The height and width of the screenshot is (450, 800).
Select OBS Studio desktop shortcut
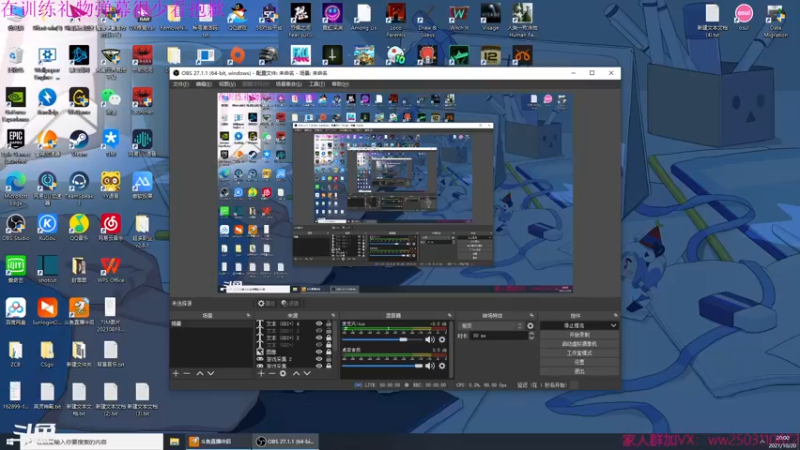(15, 227)
